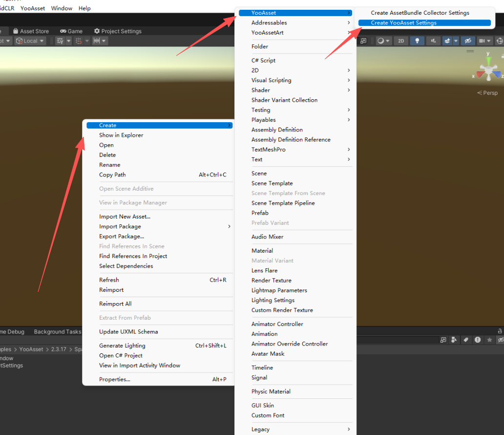Click the Project panel search field

point(397,340)
